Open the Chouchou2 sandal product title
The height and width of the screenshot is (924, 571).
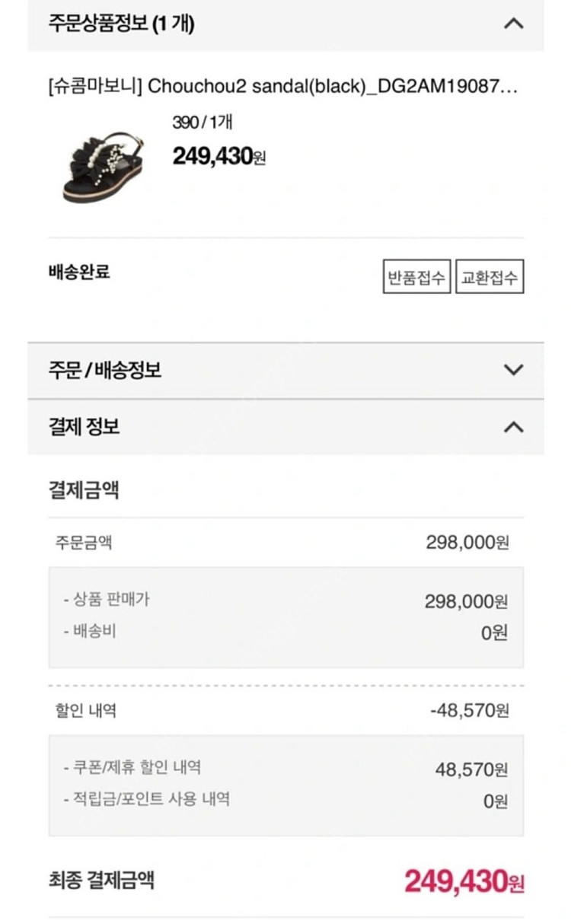[x=282, y=86]
